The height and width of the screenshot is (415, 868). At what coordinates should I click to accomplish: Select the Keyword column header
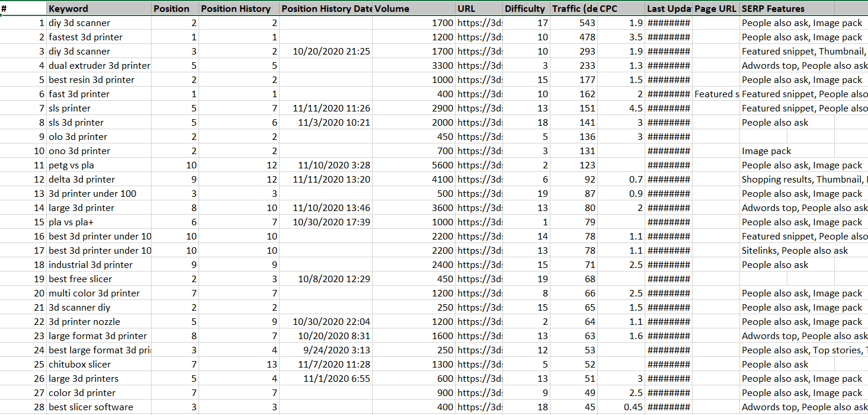[x=98, y=9]
